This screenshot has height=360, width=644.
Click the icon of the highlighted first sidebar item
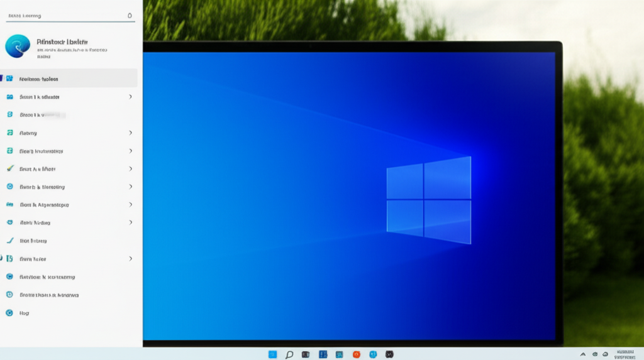point(9,79)
